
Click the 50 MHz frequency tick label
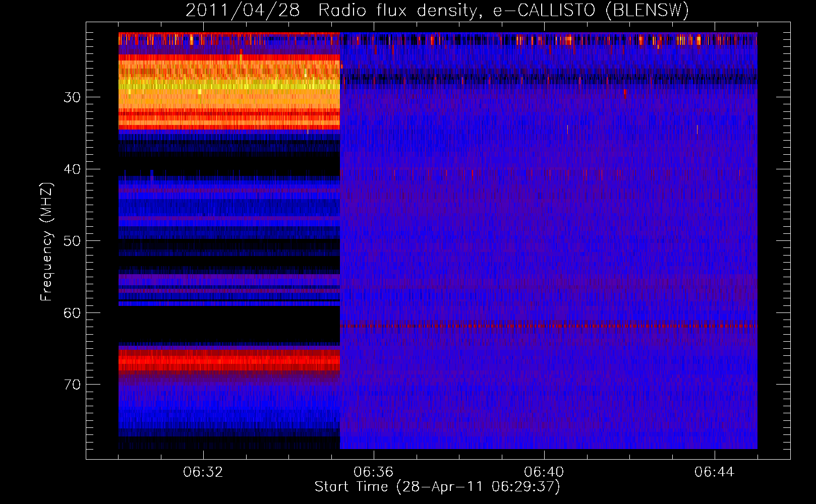point(72,241)
